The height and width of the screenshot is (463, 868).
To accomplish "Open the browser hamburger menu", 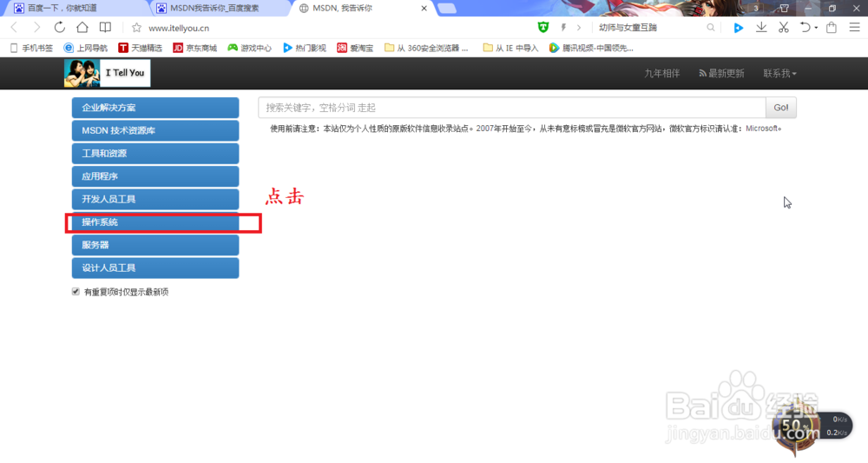I will [x=854, y=27].
